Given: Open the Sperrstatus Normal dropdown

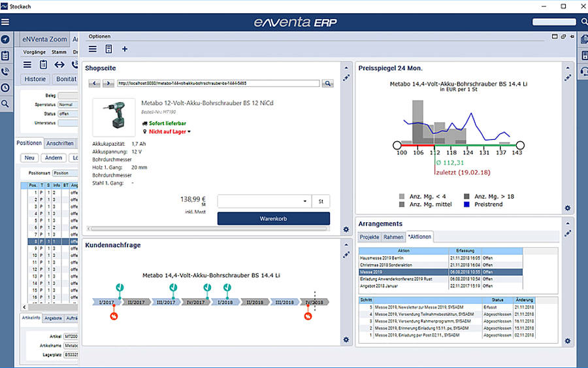Looking at the screenshot, I should click(68, 105).
